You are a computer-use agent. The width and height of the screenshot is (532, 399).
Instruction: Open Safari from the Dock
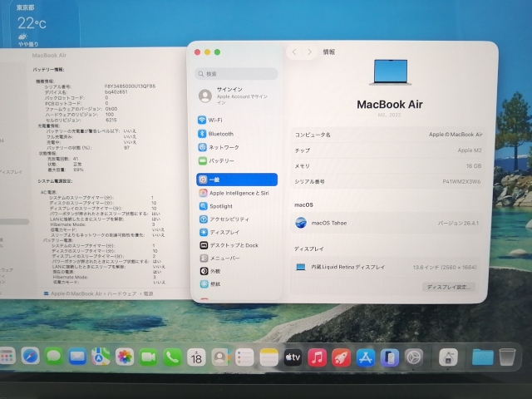coord(30,357)
